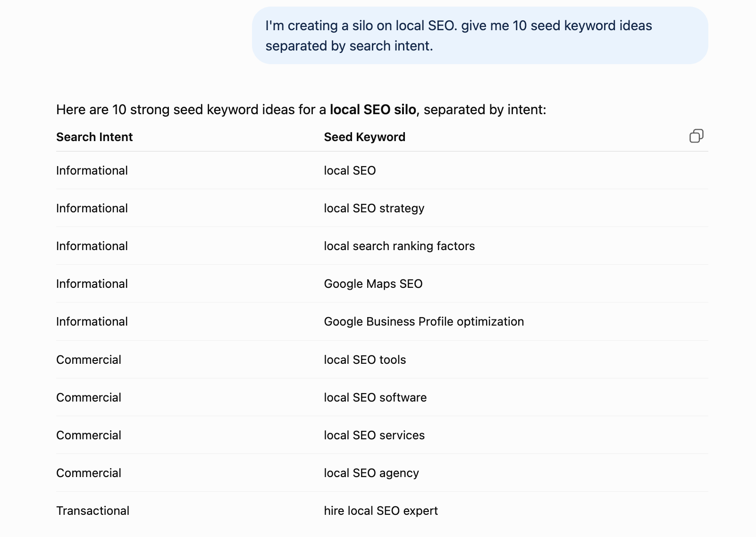Click the 'local SEO software' cell
756x537 pixels.
pos(375,397)
